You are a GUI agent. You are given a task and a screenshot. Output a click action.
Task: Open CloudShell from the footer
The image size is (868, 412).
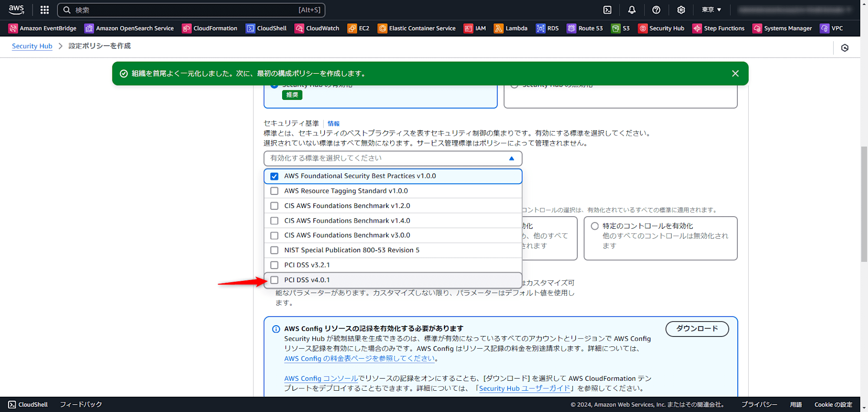click(x=28, y=405)
